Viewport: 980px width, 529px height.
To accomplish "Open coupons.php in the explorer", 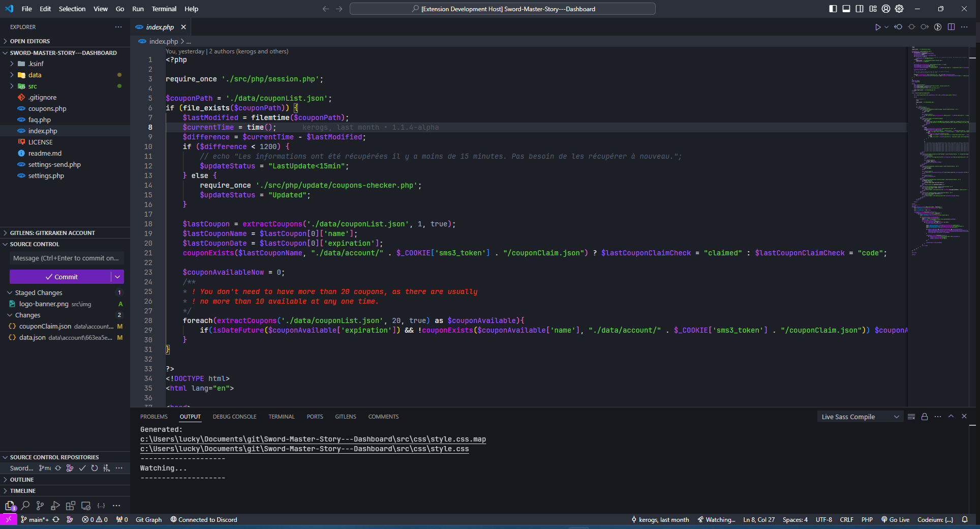I will (47, 108).
